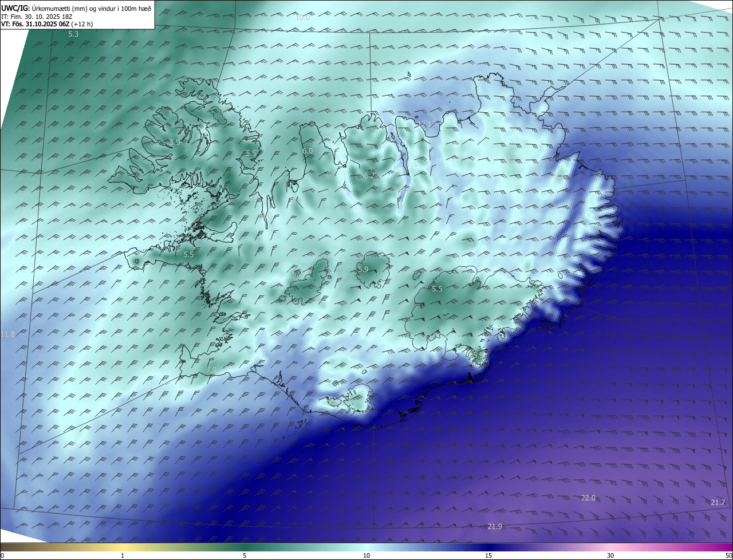Click the 21.7 value label on the map

(x=718, y=502)
